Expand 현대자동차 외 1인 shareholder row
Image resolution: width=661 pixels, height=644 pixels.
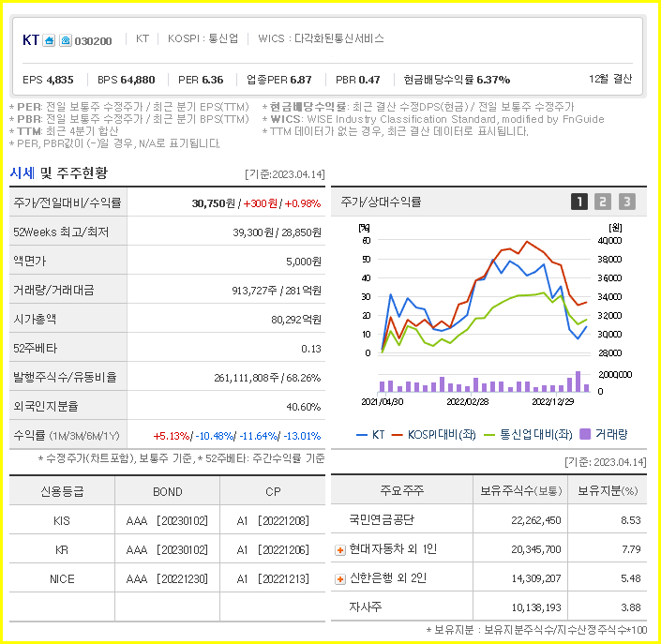click(340, 550)
